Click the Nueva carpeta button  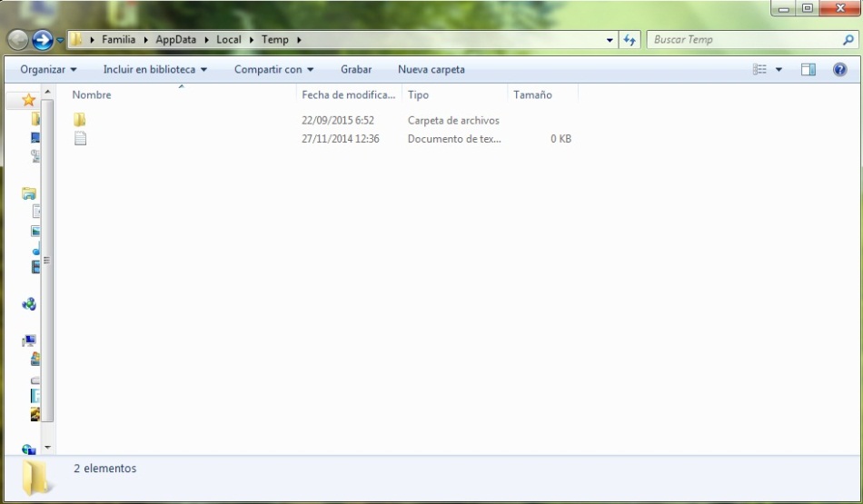coord(431,70)
